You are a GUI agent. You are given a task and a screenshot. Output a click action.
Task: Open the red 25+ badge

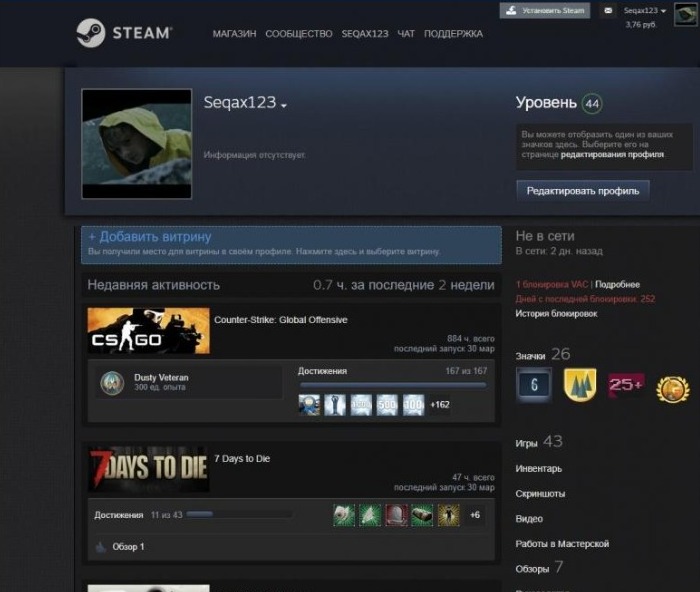(626, 384)
